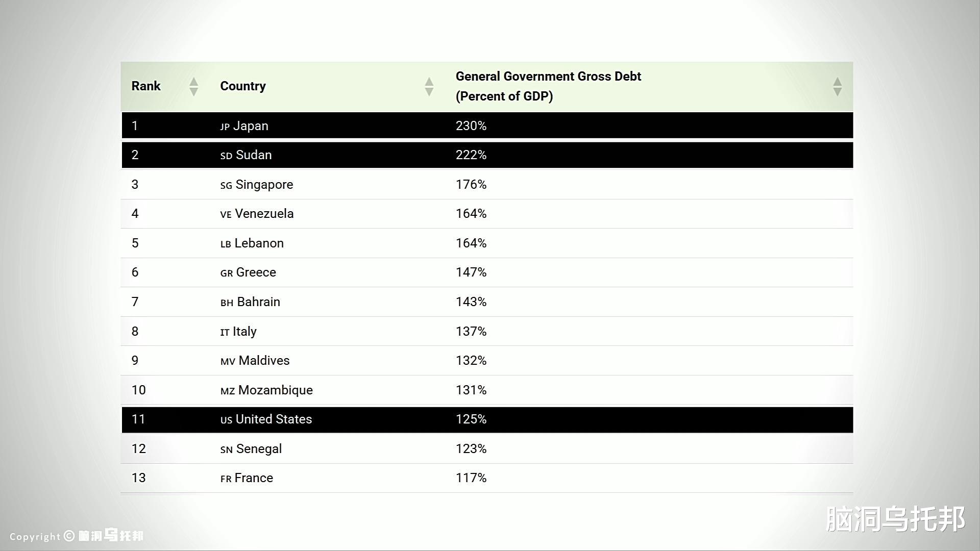Click the Singapore country name

264,185
